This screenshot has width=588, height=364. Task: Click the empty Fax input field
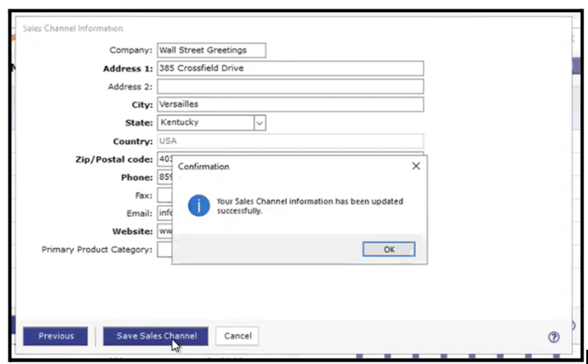(x=164, y=195)
